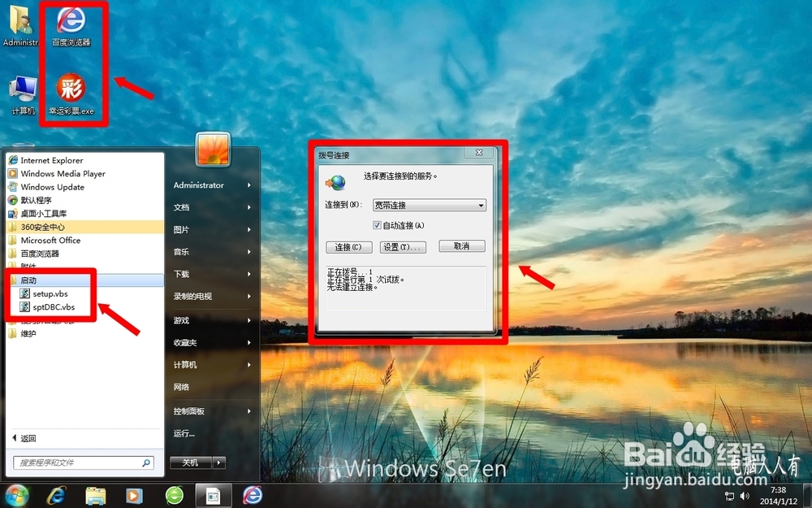Expand the 文档 submenu arrow
The height and width of the screenshot is (508, 812).
pyautogui.click(x=248, y=207)
